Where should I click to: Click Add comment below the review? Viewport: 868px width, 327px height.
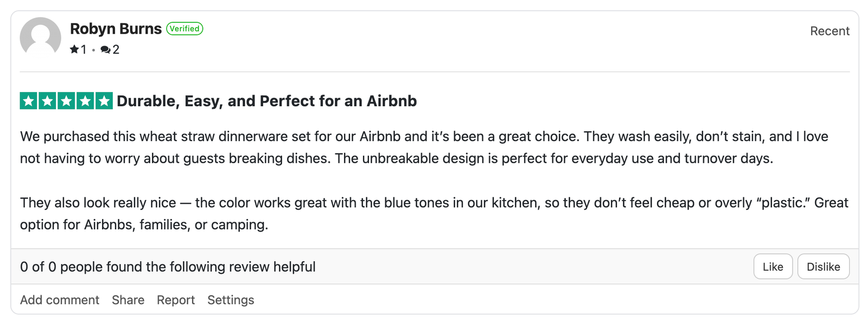click(60, 300)
